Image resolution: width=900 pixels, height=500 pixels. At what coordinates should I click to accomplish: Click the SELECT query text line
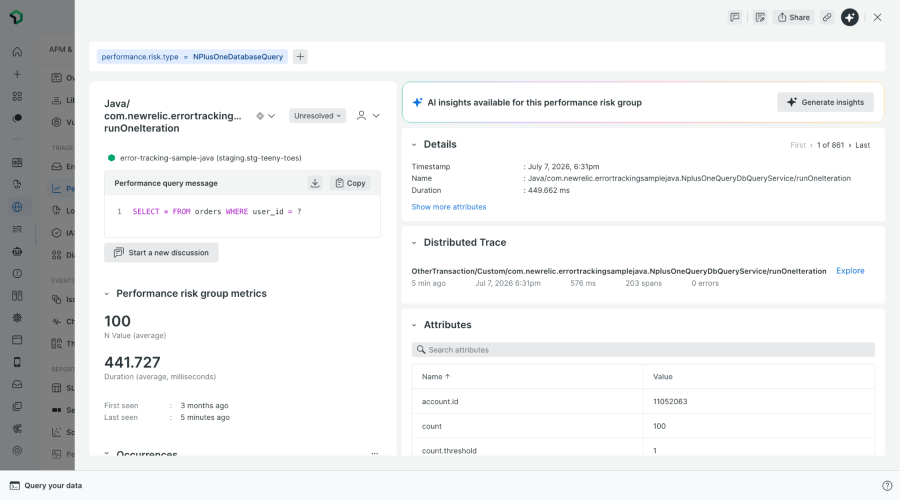pyautogui.click(x=217, y=211)
